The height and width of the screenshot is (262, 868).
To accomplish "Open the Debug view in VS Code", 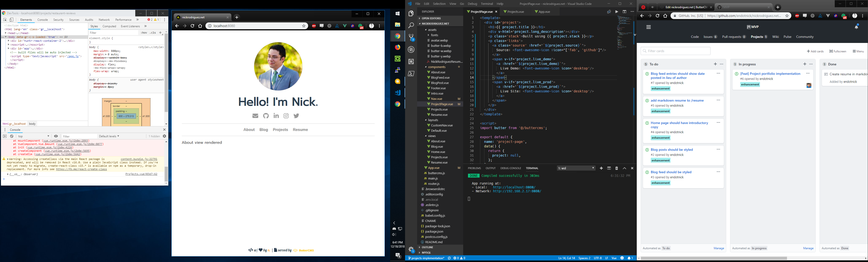I will tap(411, 49).
